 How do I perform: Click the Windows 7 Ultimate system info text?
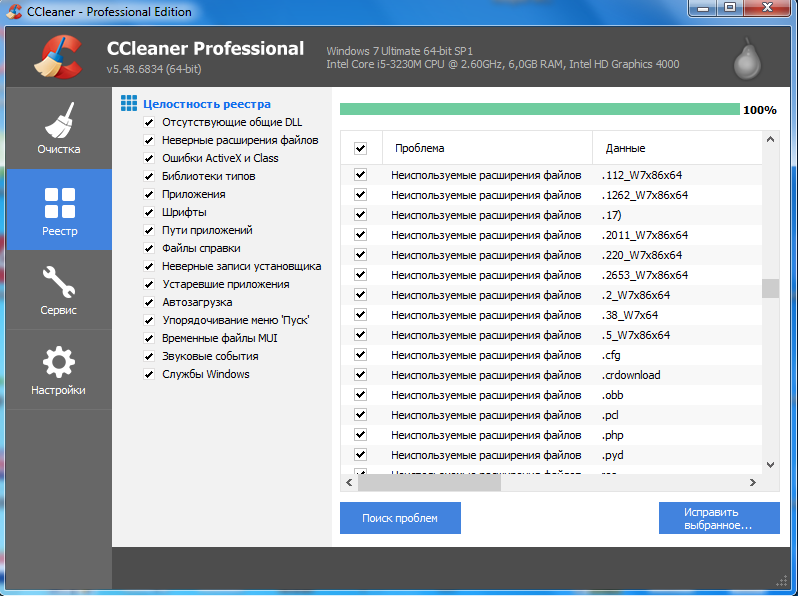point(400,51)
